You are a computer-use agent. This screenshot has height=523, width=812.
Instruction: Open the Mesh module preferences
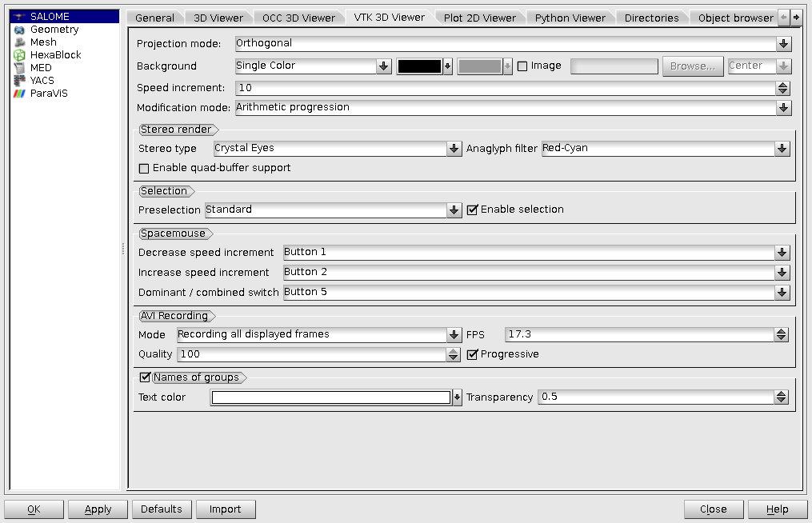[43, 42]
